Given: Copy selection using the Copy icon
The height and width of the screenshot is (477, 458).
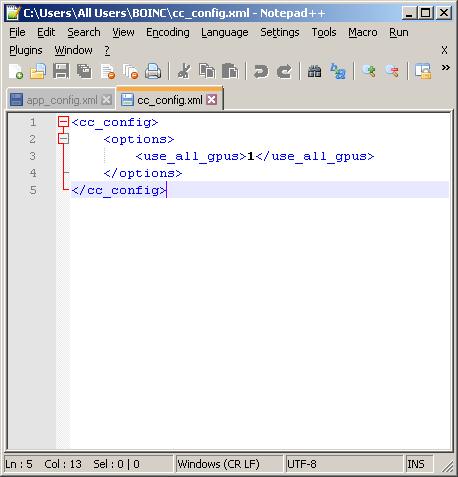Looking at the screenshot, I should point(207,71).
